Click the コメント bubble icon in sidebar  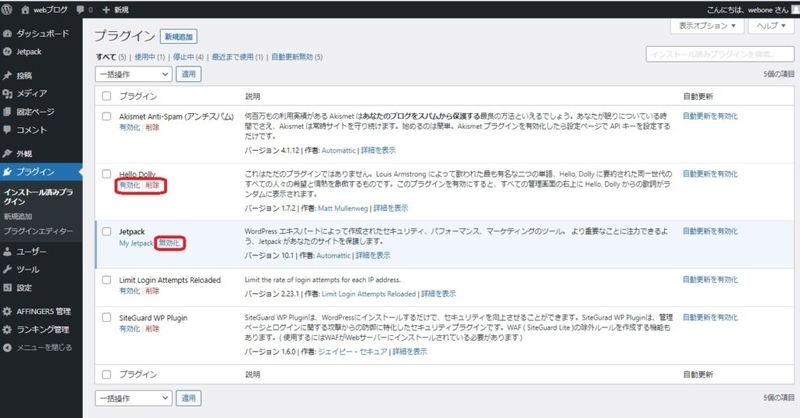pos(7,130)
